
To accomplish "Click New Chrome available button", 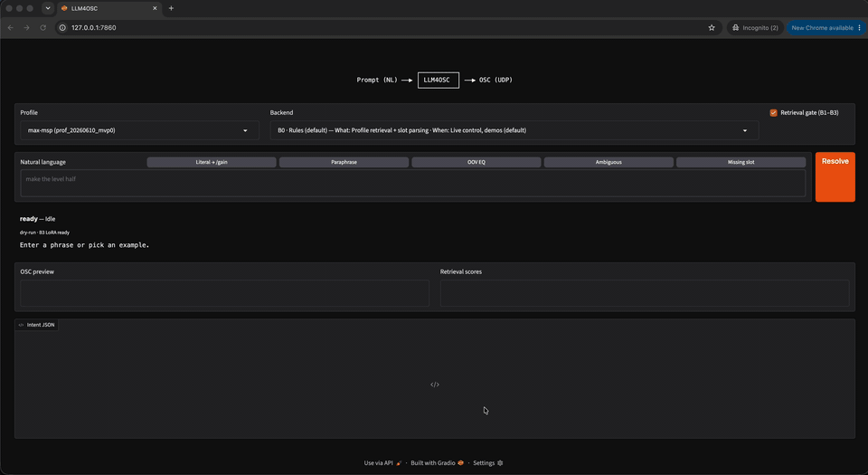I will 822,28.
